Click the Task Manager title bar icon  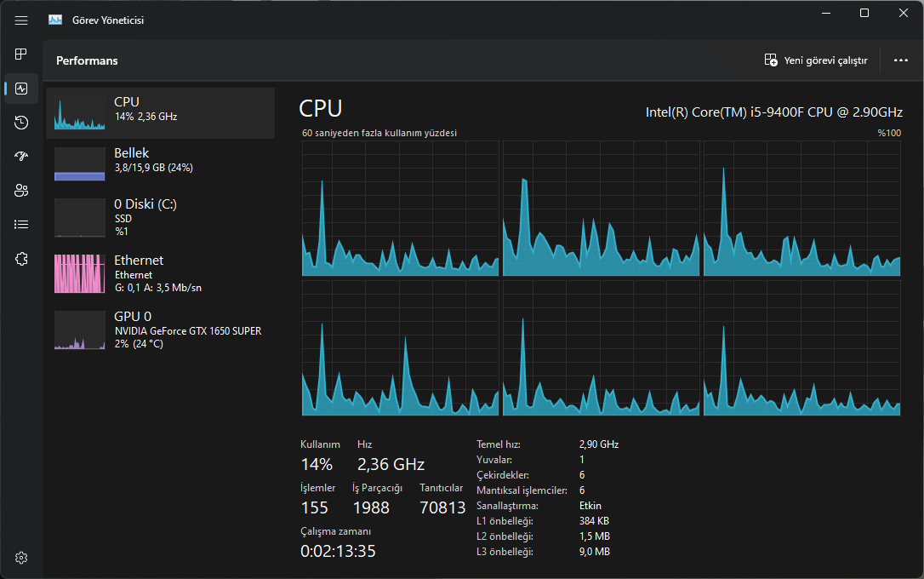pyautogui.click(x=55, y=20)
